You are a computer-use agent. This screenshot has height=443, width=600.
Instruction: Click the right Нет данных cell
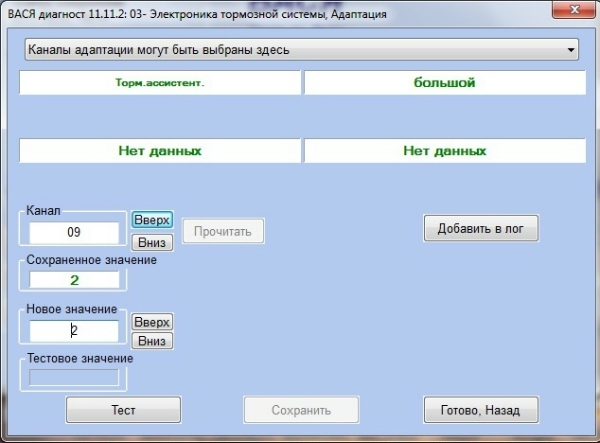point(445,151)
